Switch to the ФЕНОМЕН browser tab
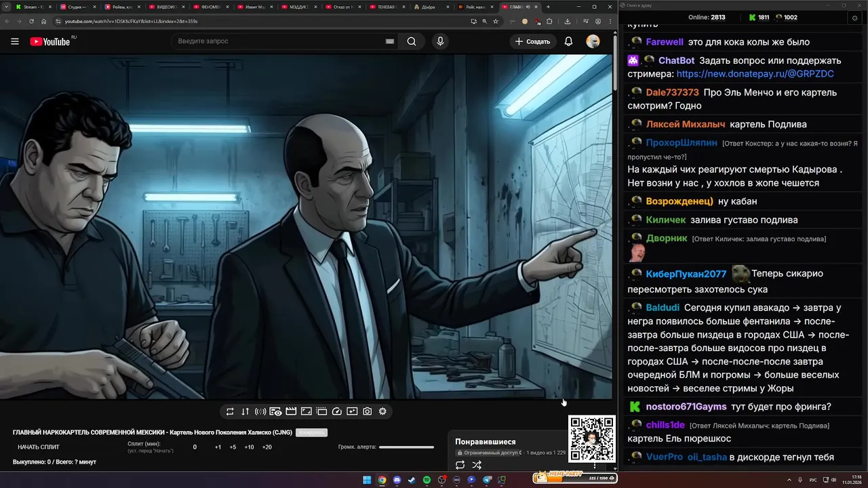This screenshot has height=488, width=868. tap(210, 7)
